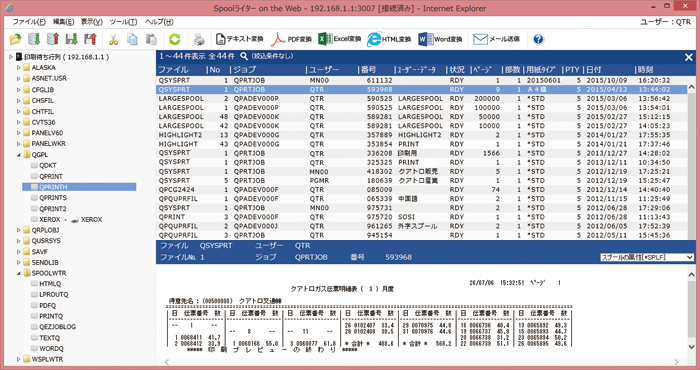Image resolution: width=700 pixels, height=370 pixels.
Task: Click the scissors cut icon
Action: click(x=113, y=39)
